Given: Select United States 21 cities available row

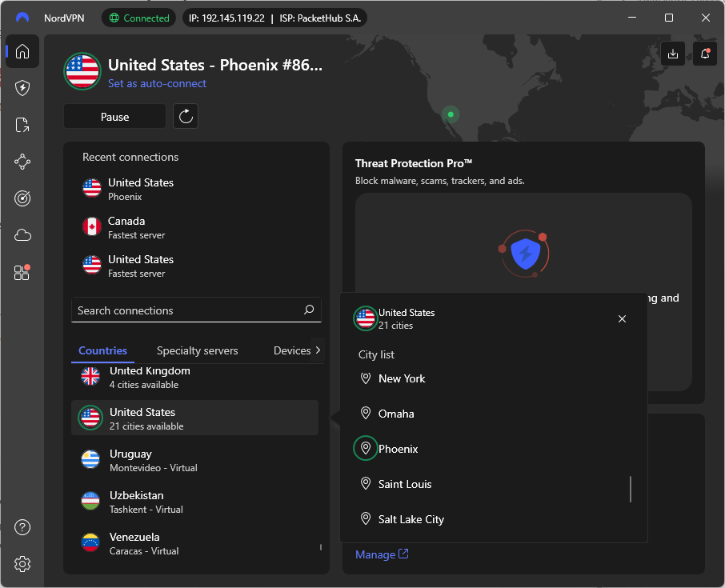Looking at the screenshot, I should [x=194, y=418].
